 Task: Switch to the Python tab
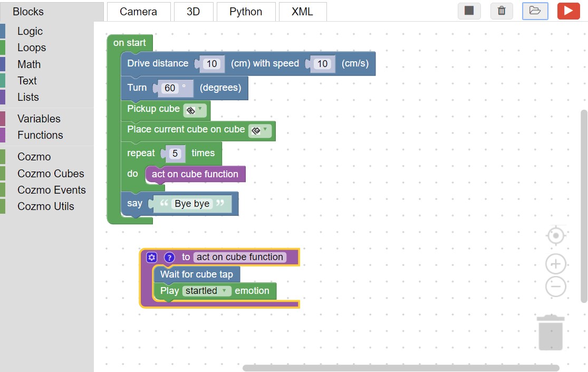(x=246, y=12)
